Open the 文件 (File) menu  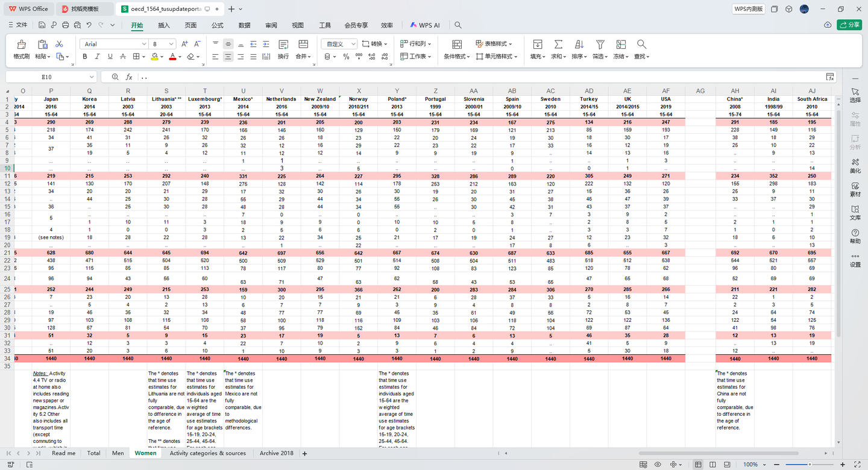point(17,25)
